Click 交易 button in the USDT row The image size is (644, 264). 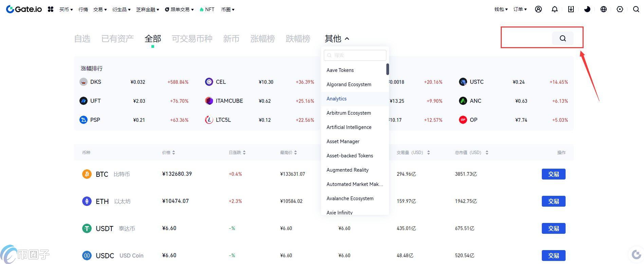553,228
